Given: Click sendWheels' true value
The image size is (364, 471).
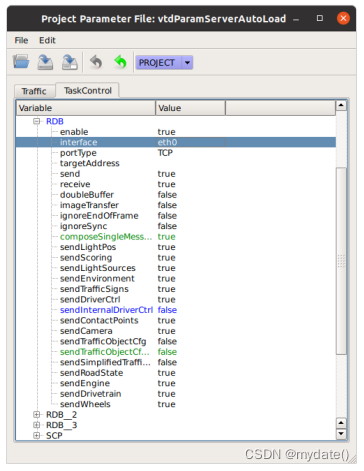Looking at the screenshot, I should pyautogui.click(x=166, y=404).
